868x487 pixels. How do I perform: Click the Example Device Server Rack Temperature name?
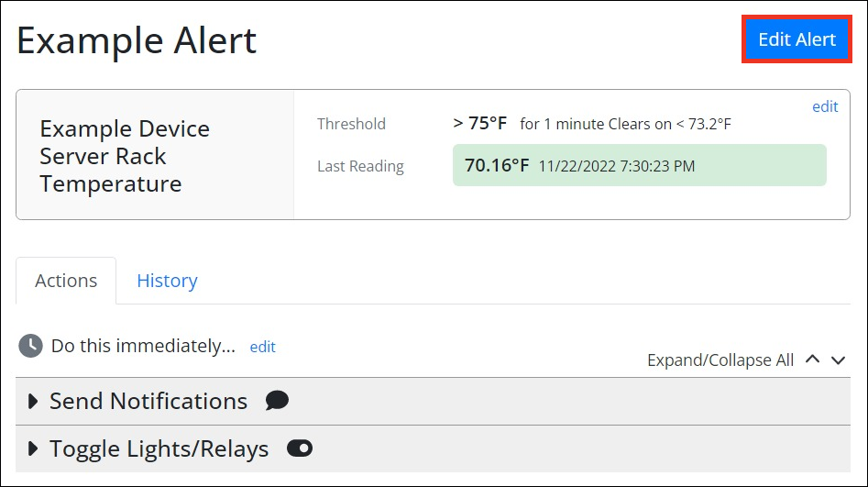(125, 156)
